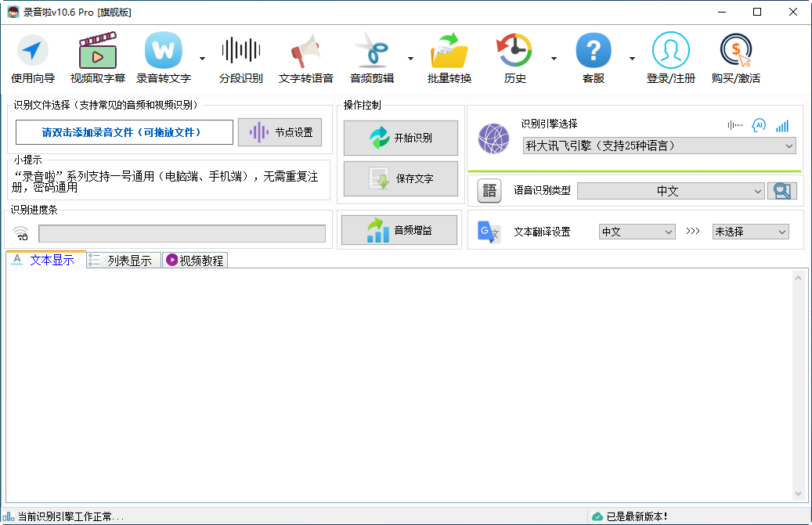Click 音频增益 audio gain button

pyautogui.click(x=399, y=230)
